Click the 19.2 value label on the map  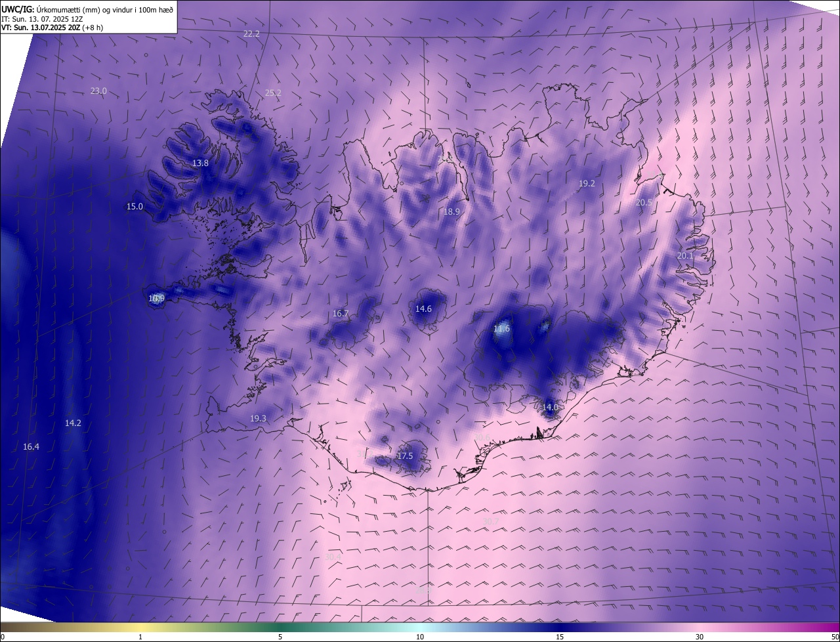(x=587, y=184)
